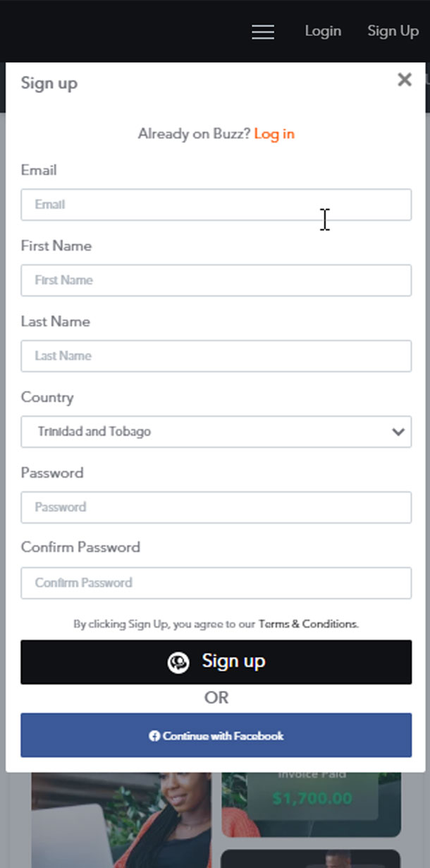
Task: Click Sign Up in the top navigation
Action: (x=393, y=31)
